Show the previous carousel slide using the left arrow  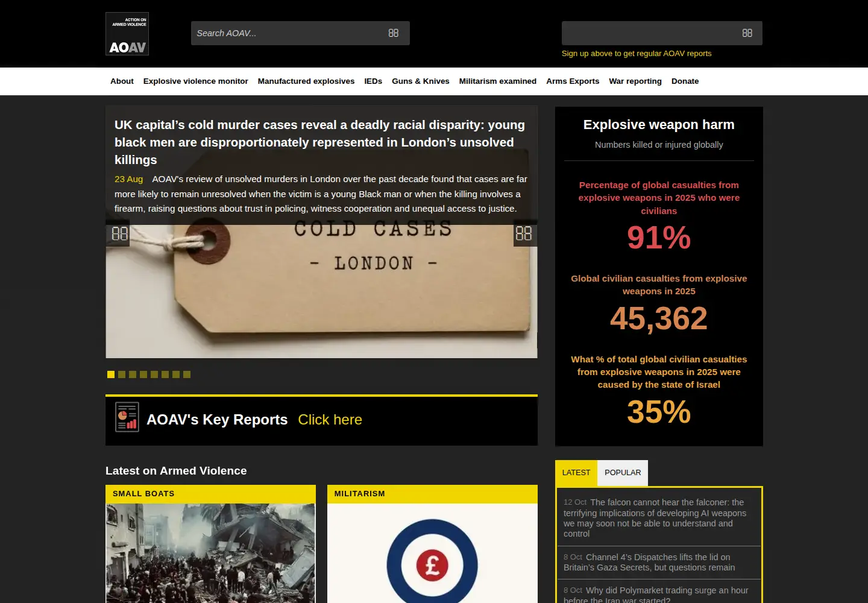tap(118, 234)
